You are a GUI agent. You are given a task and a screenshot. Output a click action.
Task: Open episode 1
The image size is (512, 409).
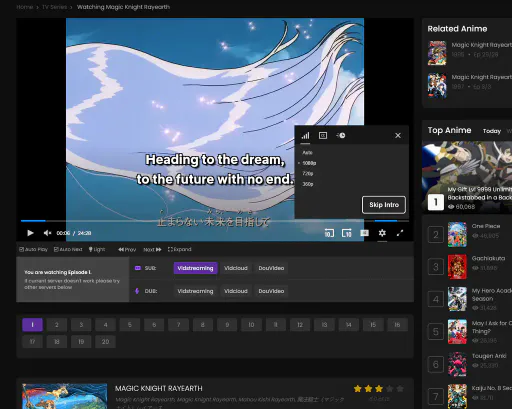[x=32, y=325]
